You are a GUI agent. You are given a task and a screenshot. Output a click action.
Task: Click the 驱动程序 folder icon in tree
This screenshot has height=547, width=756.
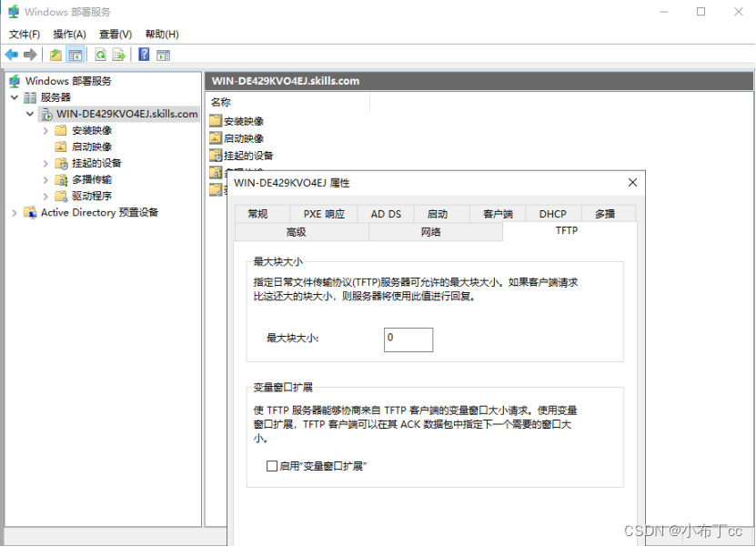point(61,197)
